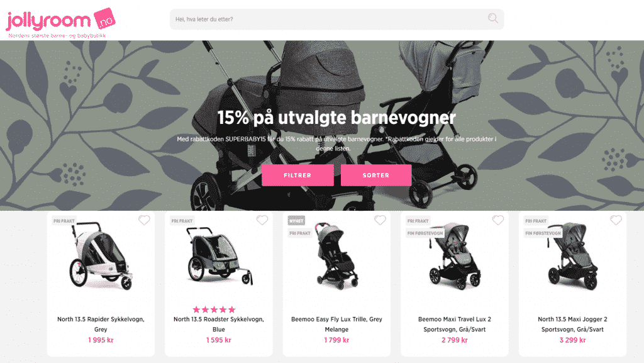Add Beemoo Maxi Travel Lux 2 to wishlist
Screen dimensions: 644x363
[x=498, y=220]
